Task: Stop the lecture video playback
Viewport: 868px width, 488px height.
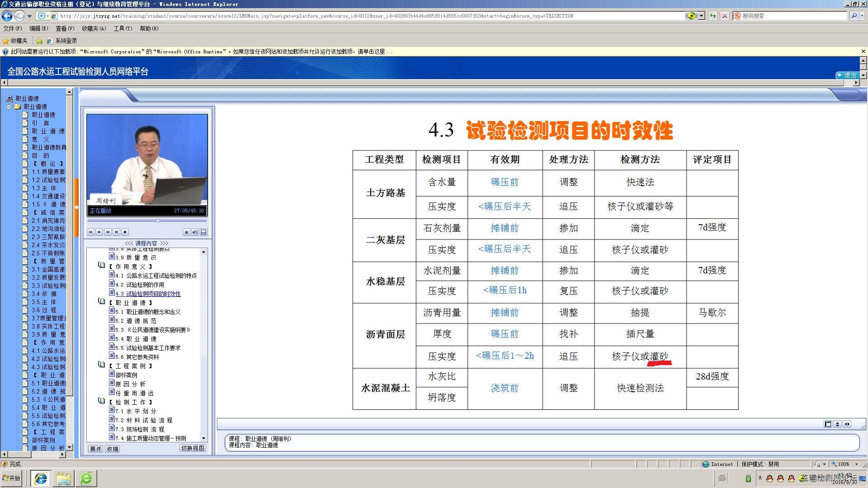Action: pos(125,232)
